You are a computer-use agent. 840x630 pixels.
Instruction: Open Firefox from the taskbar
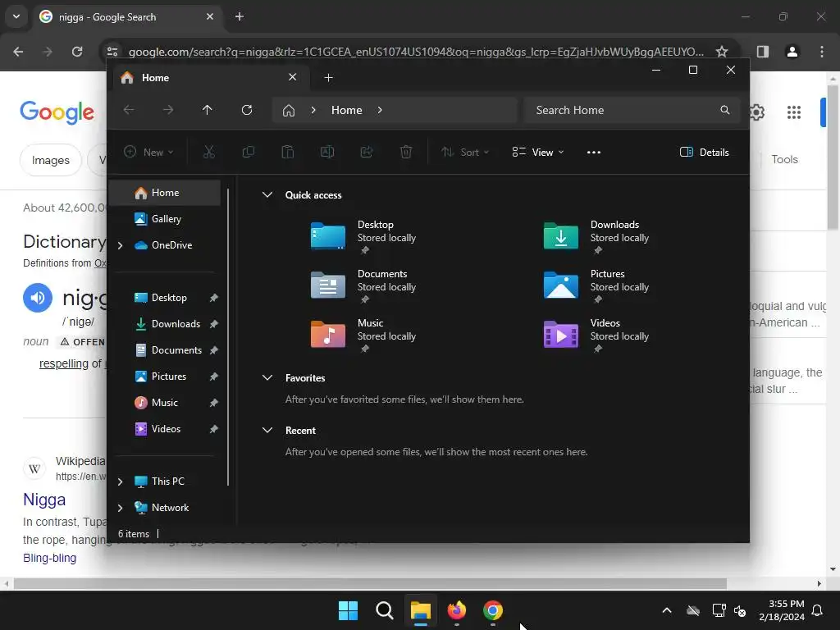click(456, 610)
